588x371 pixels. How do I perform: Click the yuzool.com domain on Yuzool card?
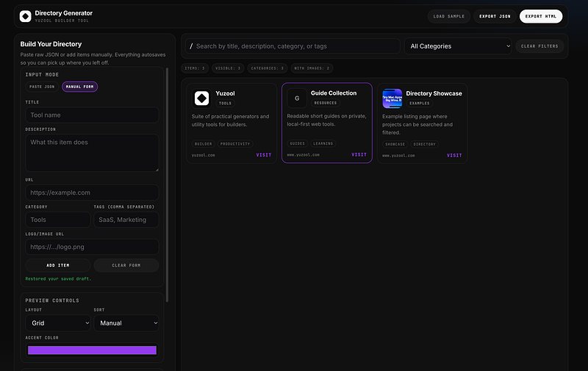204,155
